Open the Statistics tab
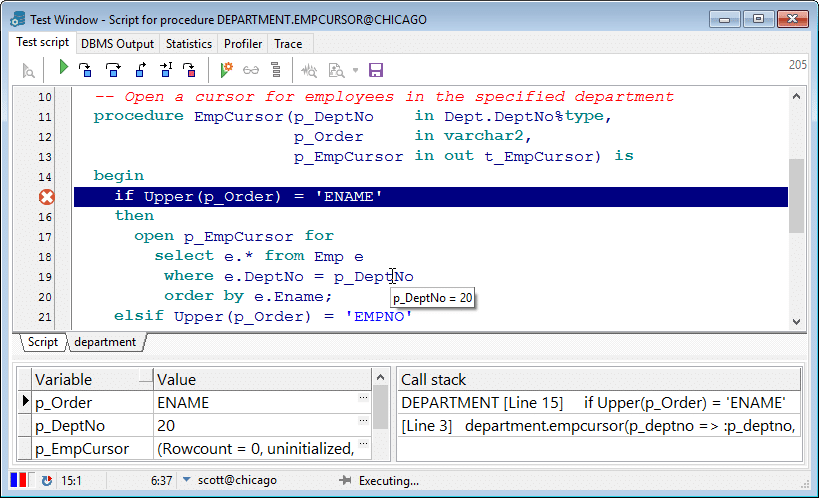 tap(189, 44)
